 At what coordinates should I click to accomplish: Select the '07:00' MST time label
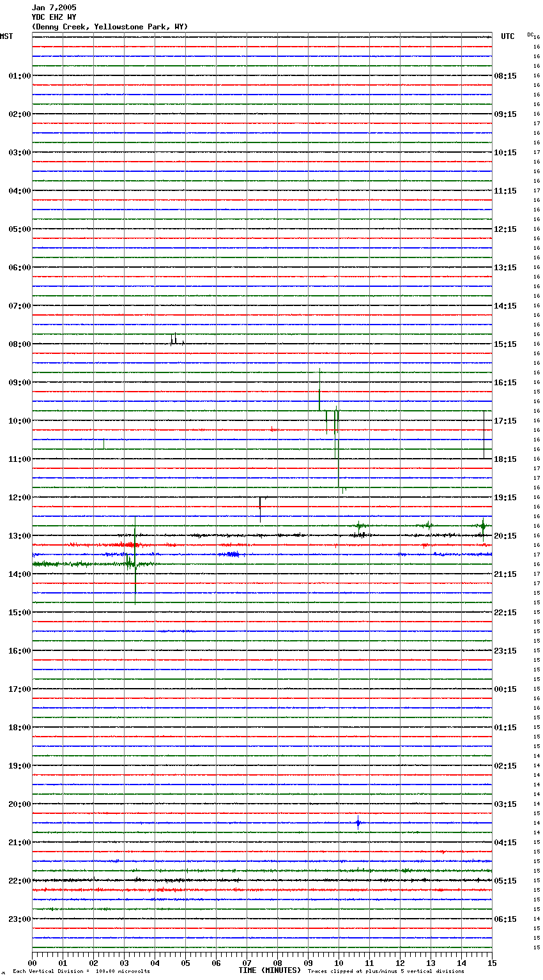pyautogui.click(x=20, y=306)
